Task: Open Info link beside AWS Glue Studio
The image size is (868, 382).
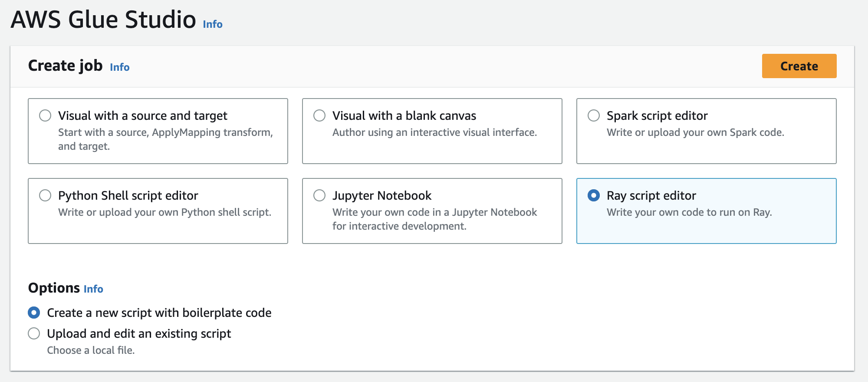Action: [212, 24]
